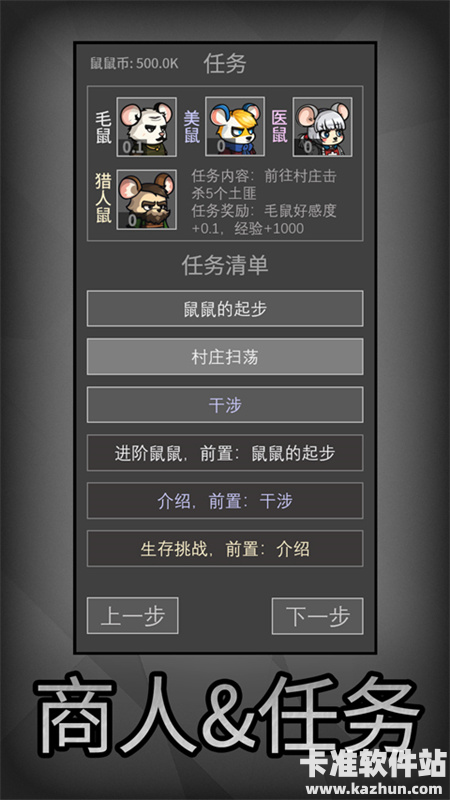Screen dimensions: 450x800
Task: Choose the 介绍 quest requiring 干涉
Action: click(225, 501)
